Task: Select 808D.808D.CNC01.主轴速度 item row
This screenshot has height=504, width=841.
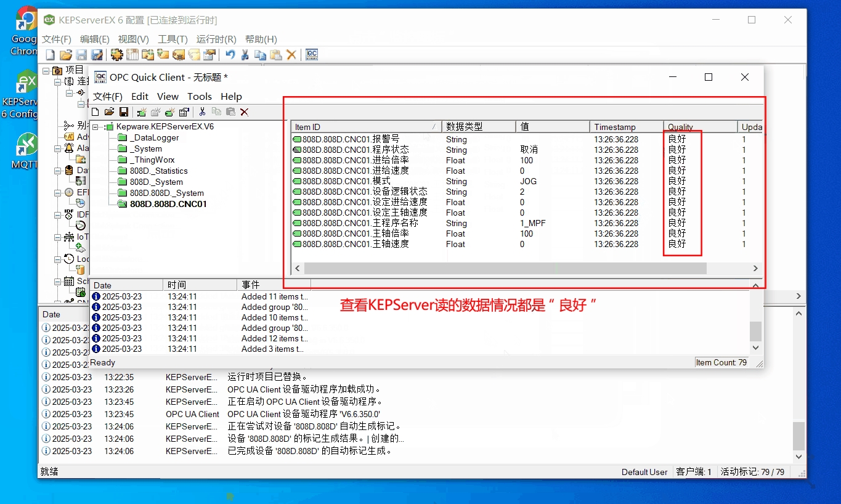Action: pos(527,244)
